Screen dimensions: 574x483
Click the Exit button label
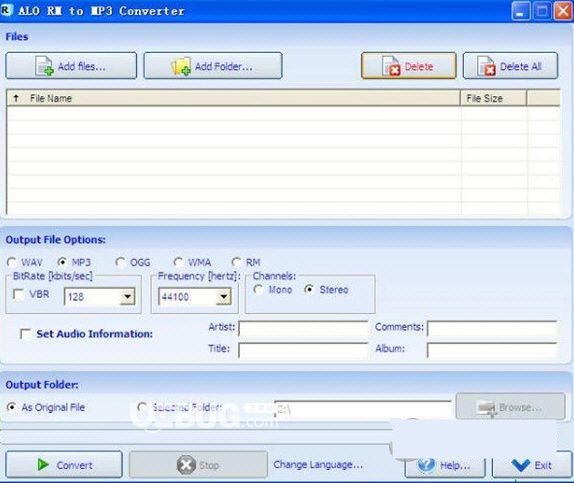pyautogui.click(x=543, y=465)
